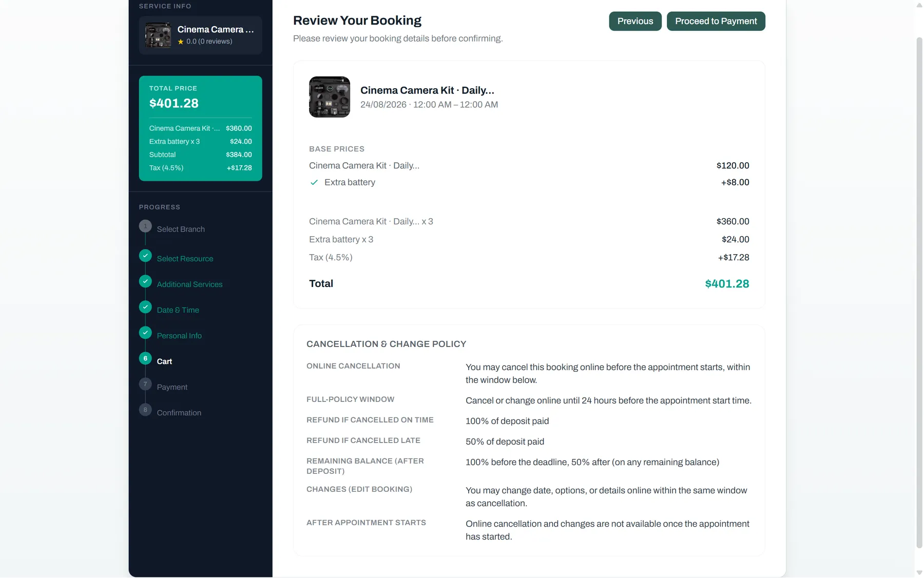The width and height of the screenshot is (924, 578).
Task: Click the green Total $401.28 amount
Action: [x=727, y=284]
